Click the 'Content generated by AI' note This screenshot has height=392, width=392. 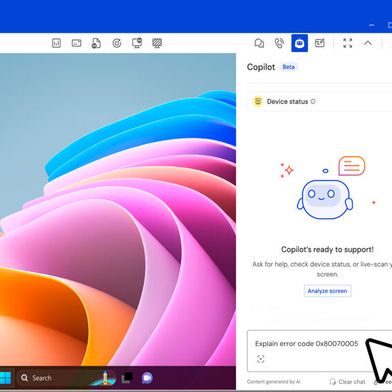click(274, 382)
